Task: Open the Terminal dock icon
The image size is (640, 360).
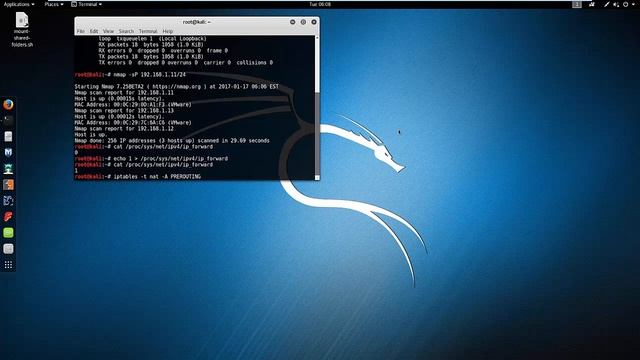Action: pos(8,120)
